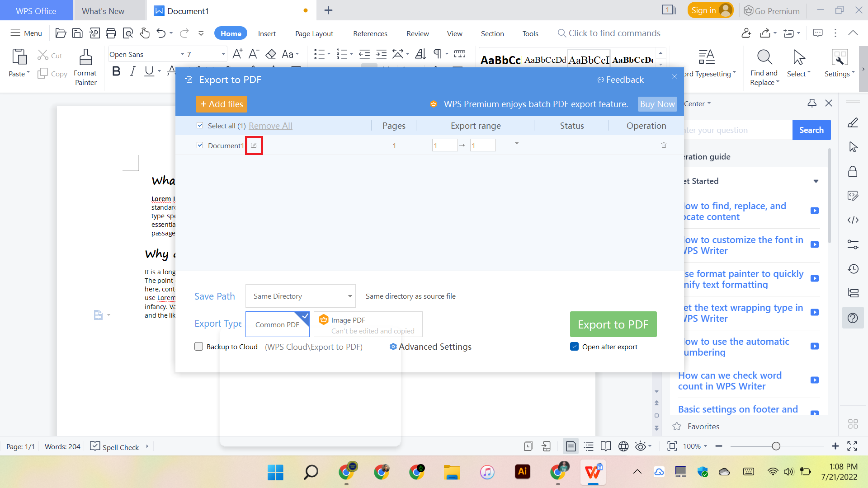This screenshot has width=868, height=488.
Task: Expand the Get Started section arrow
Action: [x=816, y=181]
